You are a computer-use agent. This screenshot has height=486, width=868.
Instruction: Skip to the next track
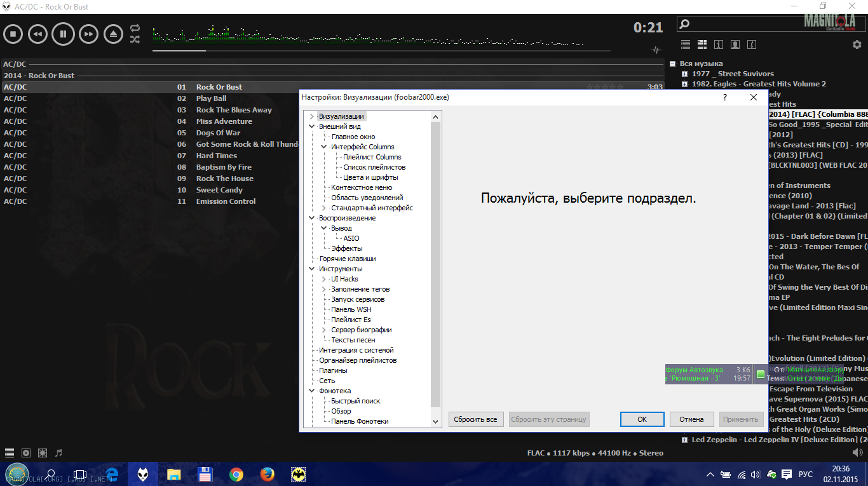point(88,34)
